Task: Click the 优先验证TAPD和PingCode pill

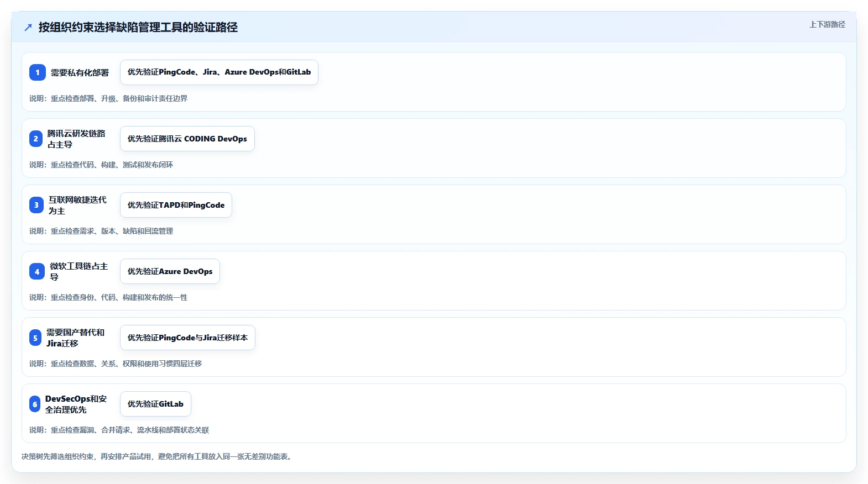Action: [176, 205]
